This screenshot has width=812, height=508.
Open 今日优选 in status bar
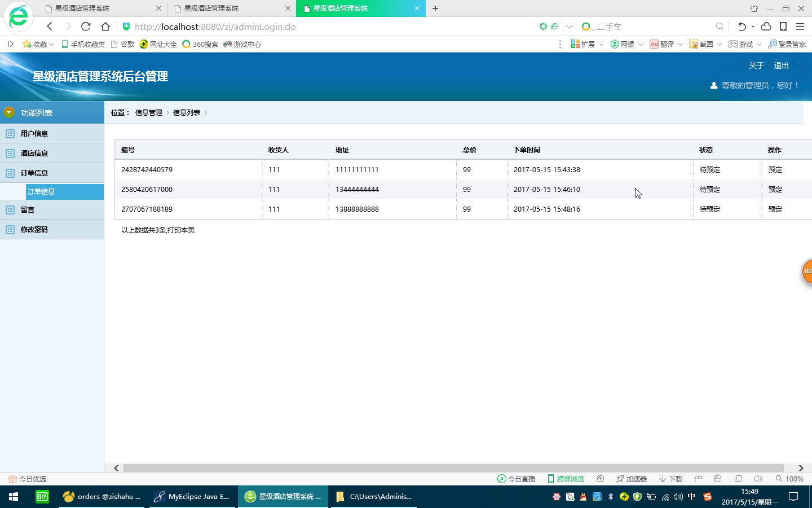[27, 479]
